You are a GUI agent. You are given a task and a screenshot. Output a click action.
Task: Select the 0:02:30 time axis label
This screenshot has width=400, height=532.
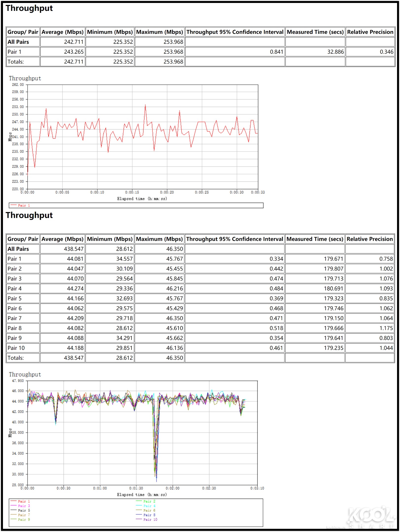(x=209, y=488)
